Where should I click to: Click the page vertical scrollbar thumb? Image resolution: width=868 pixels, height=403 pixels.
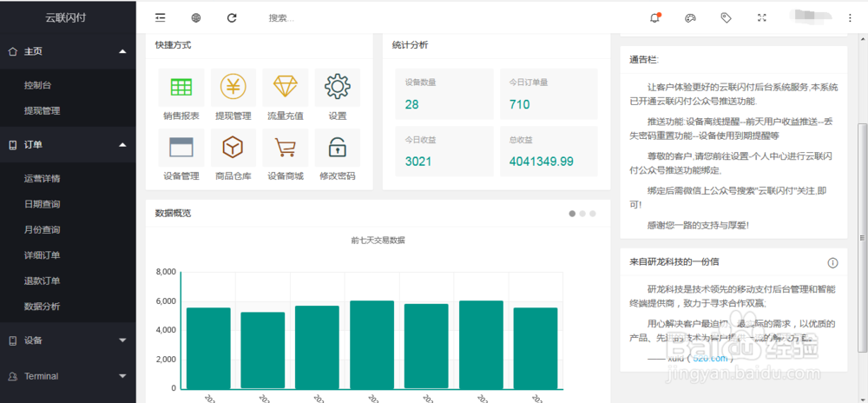862,237
